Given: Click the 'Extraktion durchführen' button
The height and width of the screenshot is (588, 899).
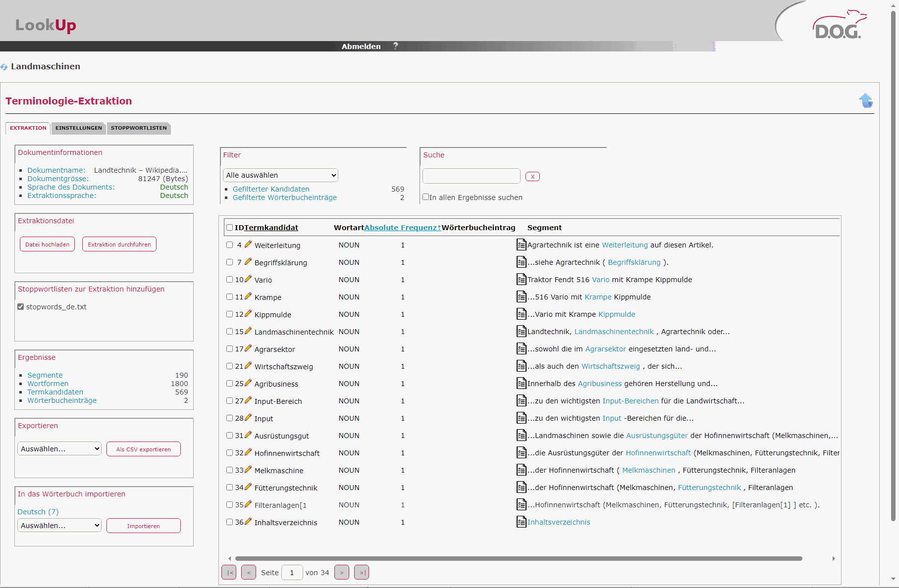Looking at the screenshot, I should click(x=119, y=245).
